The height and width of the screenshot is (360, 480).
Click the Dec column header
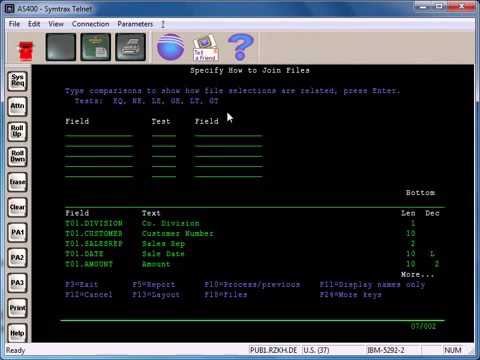[432, 213]
